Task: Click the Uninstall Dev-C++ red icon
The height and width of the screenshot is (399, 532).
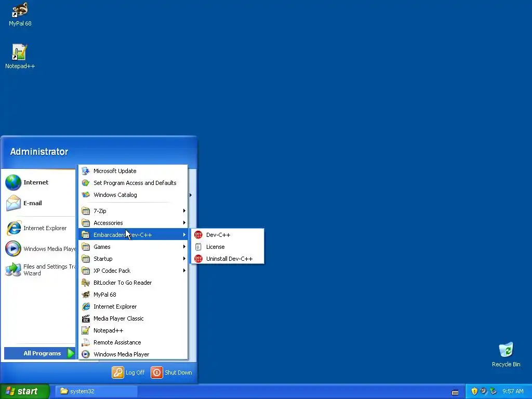Action: coord(198,259)
